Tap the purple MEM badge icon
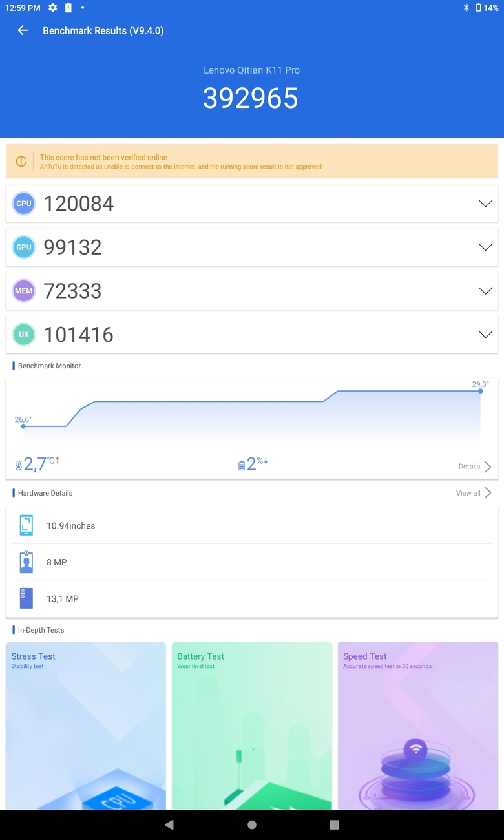Viewport: 504px width, 840px height. (24, 291)
